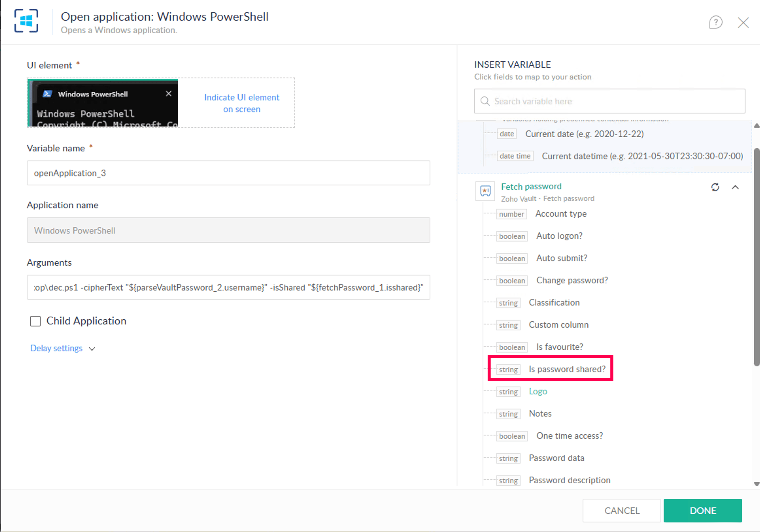The height and width of the screenshot is (532, 760).
Task: Refresh the Fetch password variables
Action: point(715,187)
